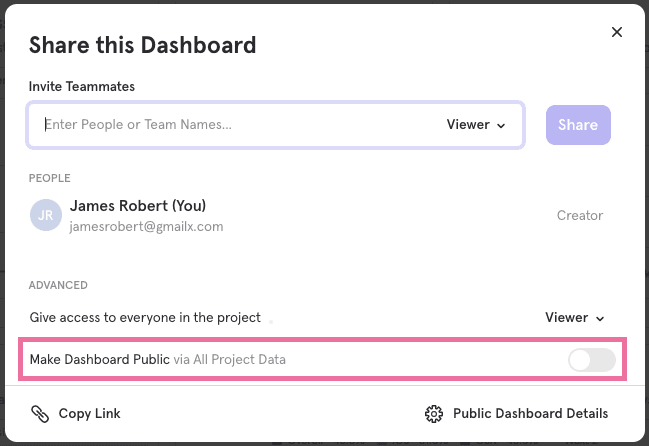The image size is (649, 446).
Task: Click the James Robert (You) name
Action: 137,206
